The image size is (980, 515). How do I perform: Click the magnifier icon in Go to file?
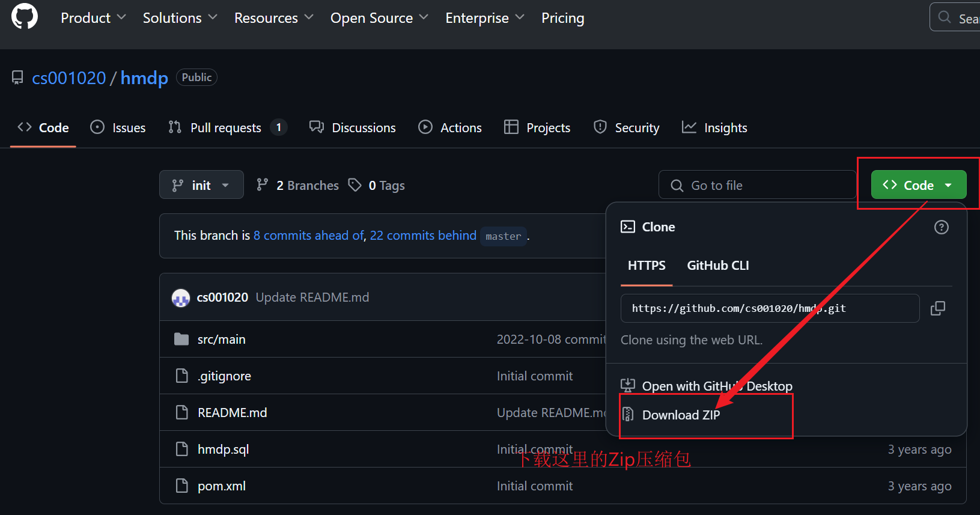[677, 185]
